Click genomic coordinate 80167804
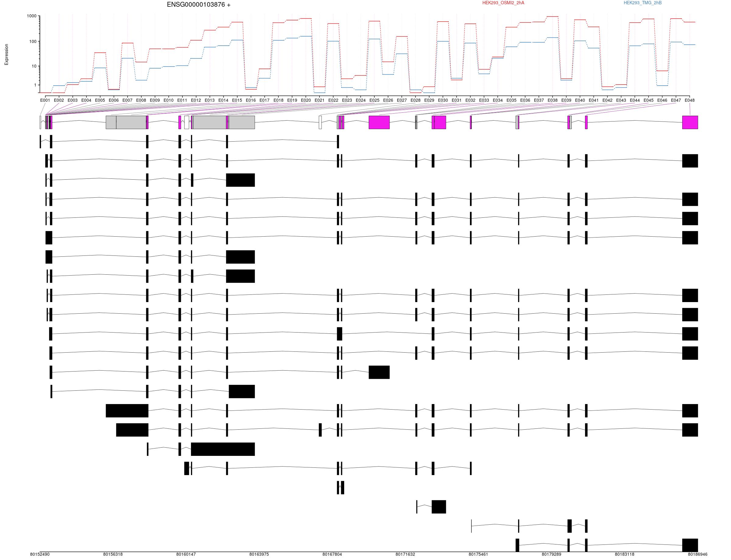731x560 pixels. [x=332, y=554]
